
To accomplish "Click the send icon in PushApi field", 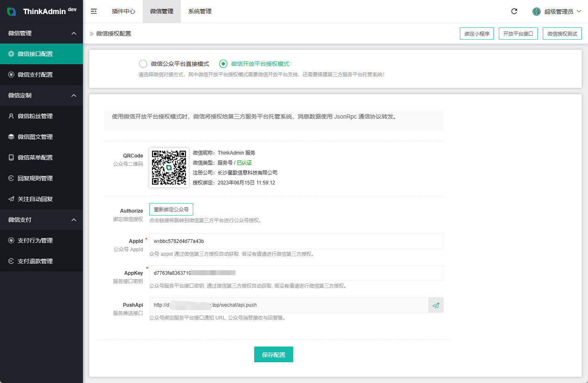I will (x=436, y=305).
